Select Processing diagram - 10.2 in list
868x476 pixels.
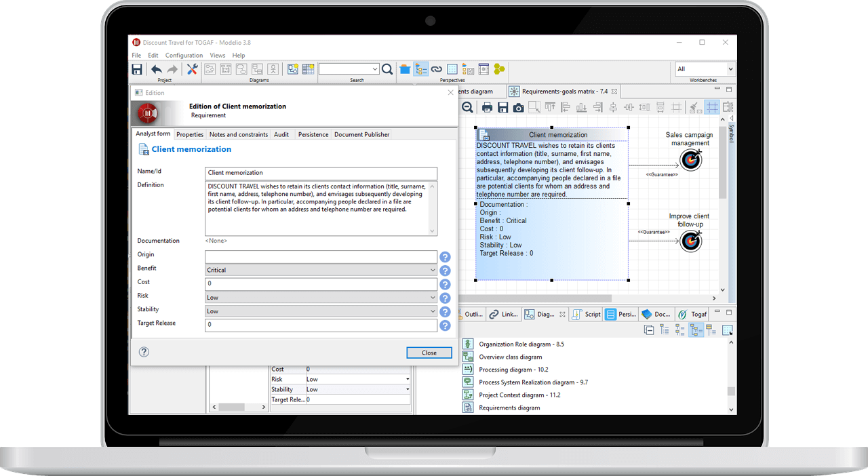(513, 370)
